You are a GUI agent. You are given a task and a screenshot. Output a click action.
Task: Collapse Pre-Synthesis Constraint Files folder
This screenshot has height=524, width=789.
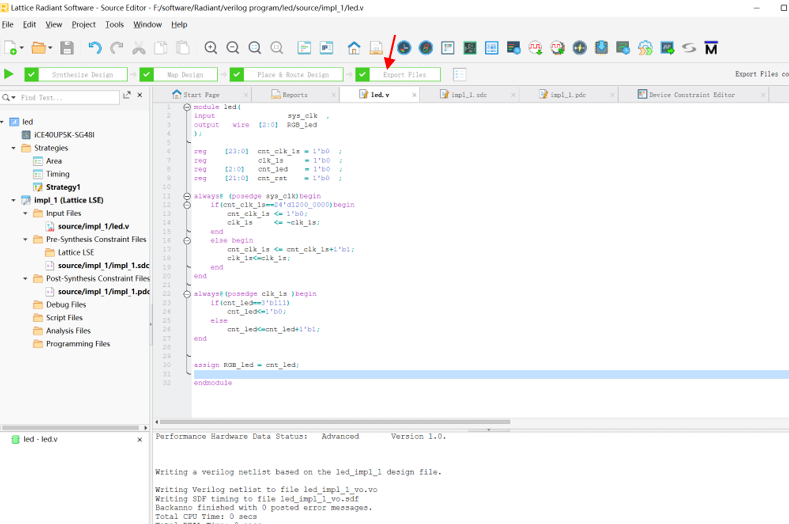tap(25, 240)
